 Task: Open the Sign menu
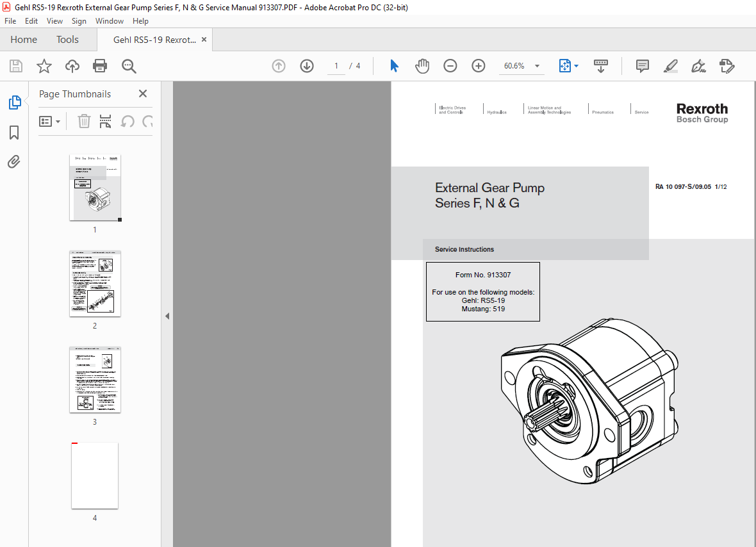79,20
